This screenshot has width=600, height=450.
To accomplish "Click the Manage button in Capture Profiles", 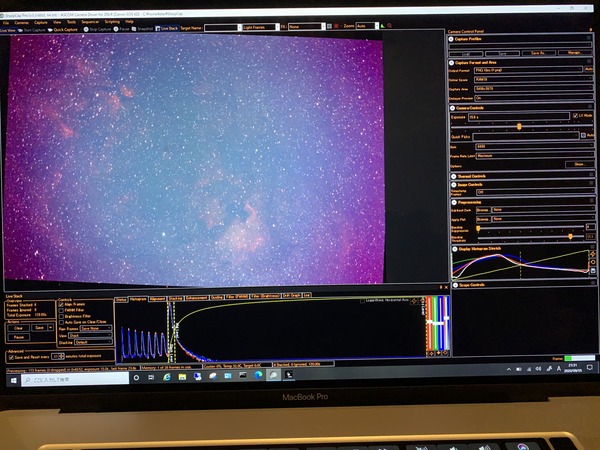I will (574, 52).
